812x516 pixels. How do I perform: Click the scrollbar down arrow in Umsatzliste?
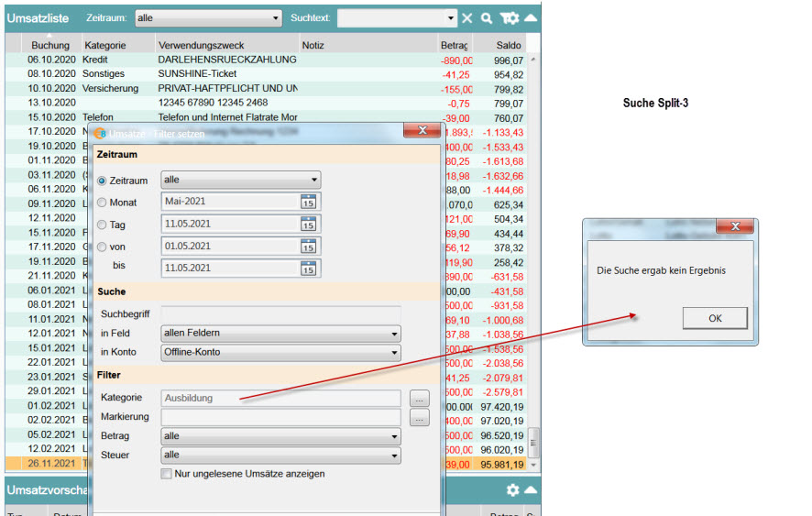point(533,466)
